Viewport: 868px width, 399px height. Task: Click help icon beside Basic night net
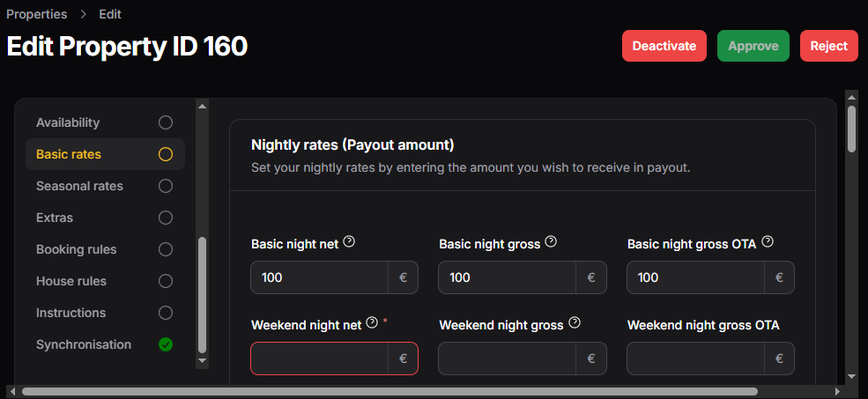point(349,242)
